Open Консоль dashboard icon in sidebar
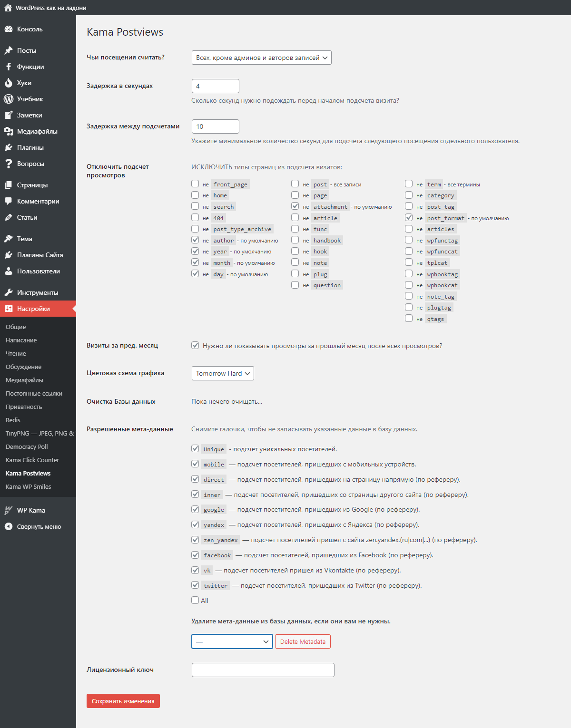This screenshot has height=728, width=571. coord(9,29)
